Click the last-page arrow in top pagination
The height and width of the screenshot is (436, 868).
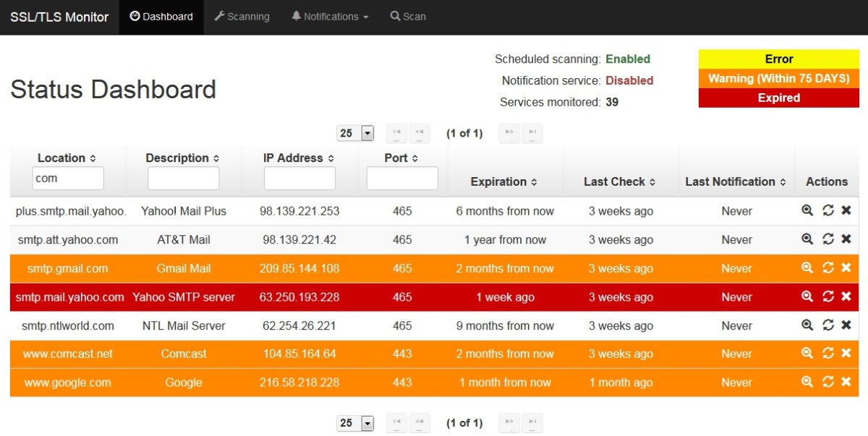coord(533,133)
